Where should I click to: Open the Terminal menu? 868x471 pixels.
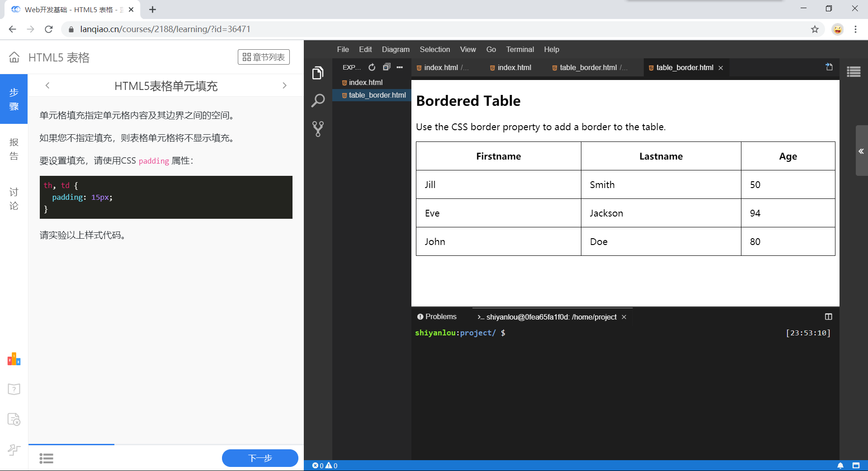pyautogui.click(x=519, y=49)
